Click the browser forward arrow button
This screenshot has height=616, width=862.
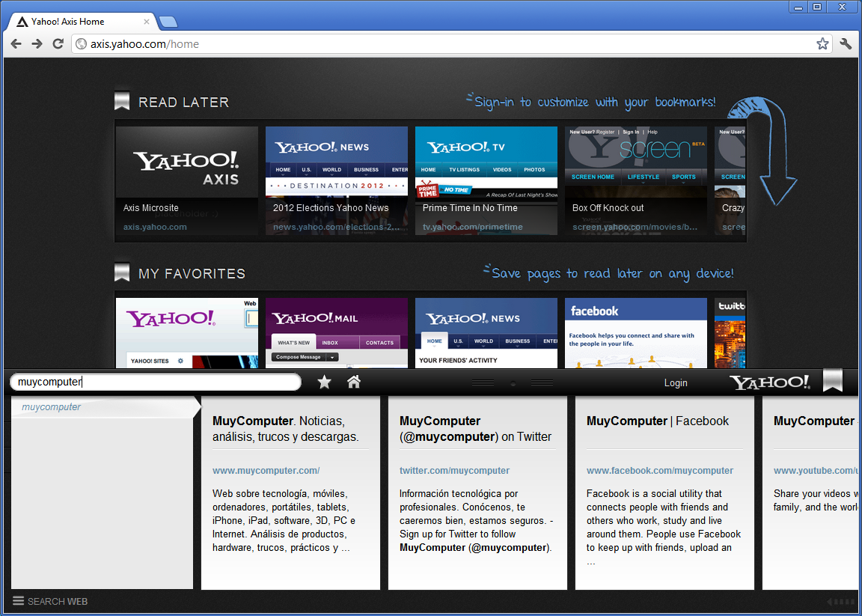[37, 44]
